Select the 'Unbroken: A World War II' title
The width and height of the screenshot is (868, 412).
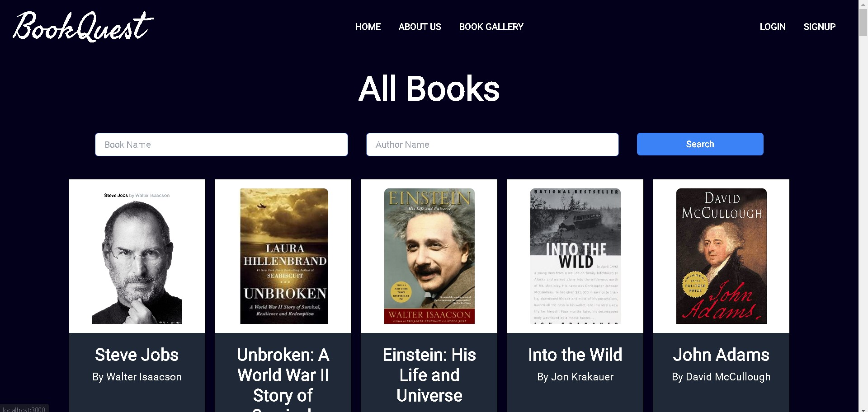click(283, 379)
